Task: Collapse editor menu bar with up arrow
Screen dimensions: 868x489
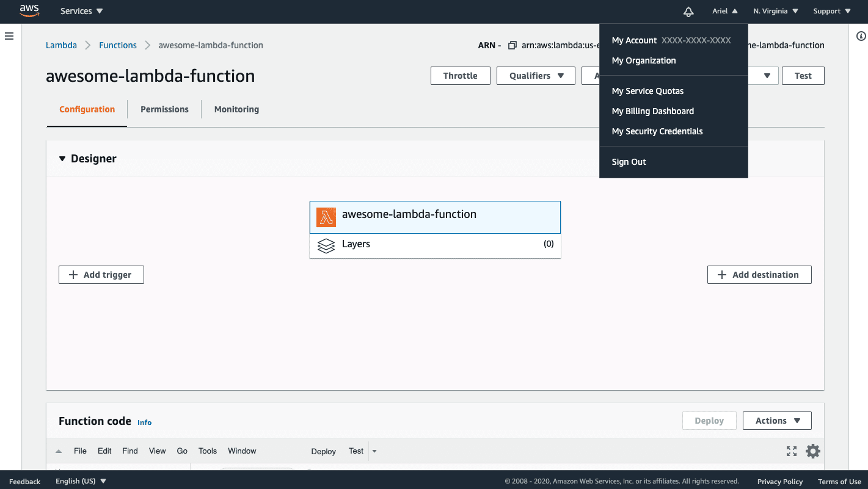Action: click(59, 452)
